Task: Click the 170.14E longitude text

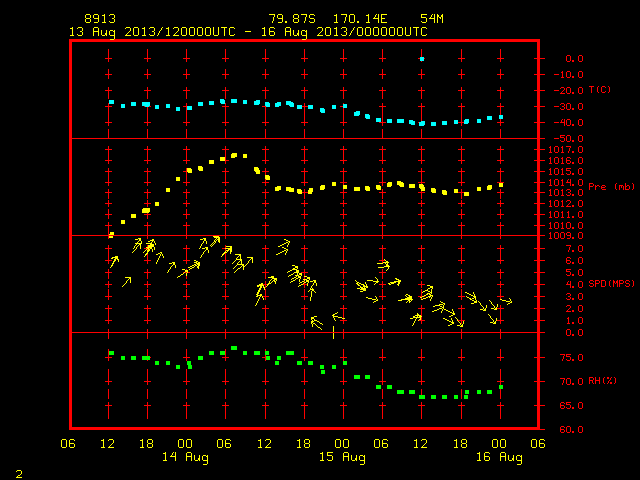Action: coord(360,19)
